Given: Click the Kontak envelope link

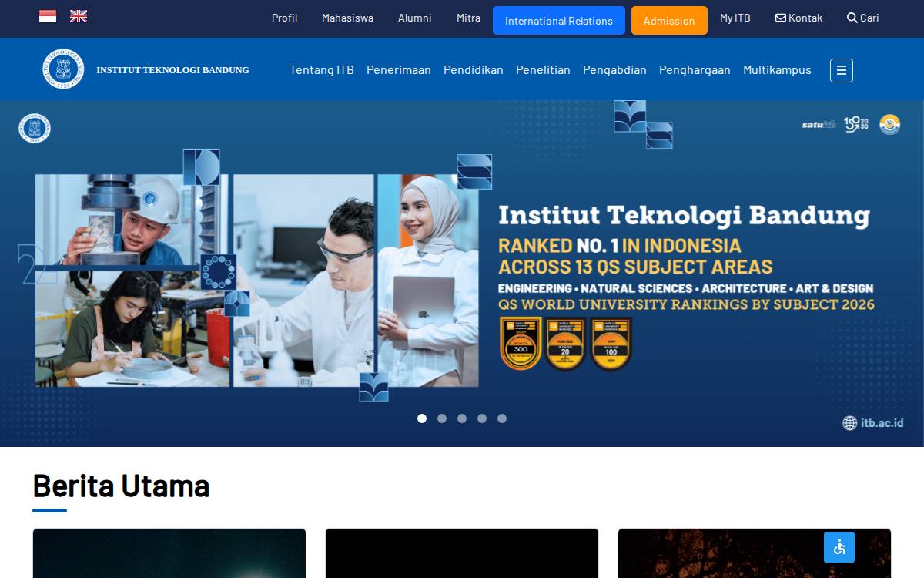Looking at the screenshot, I should pyautogui.click(x=798, y=18).
